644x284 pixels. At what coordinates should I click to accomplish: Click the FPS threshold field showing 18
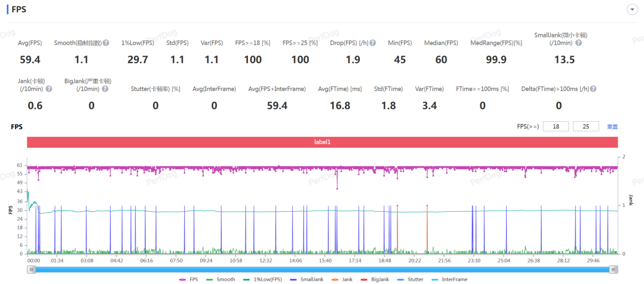point(556,127)
